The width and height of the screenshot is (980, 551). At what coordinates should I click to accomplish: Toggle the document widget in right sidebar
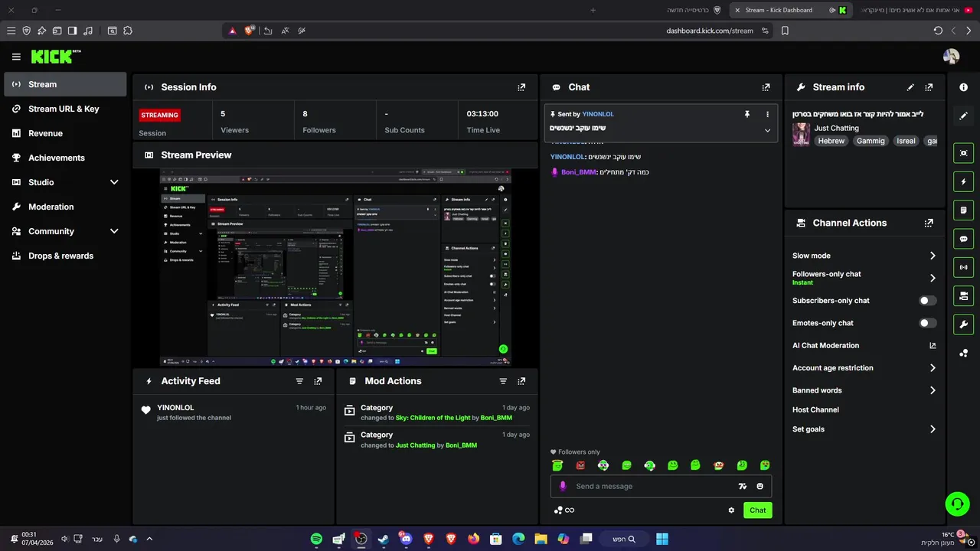(x=963, y=210)
